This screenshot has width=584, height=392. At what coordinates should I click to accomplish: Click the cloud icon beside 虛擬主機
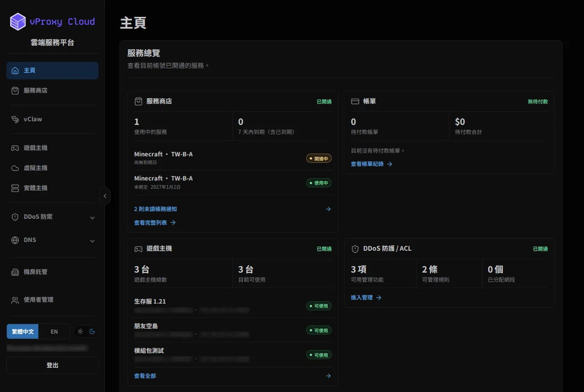click(15, 168)
